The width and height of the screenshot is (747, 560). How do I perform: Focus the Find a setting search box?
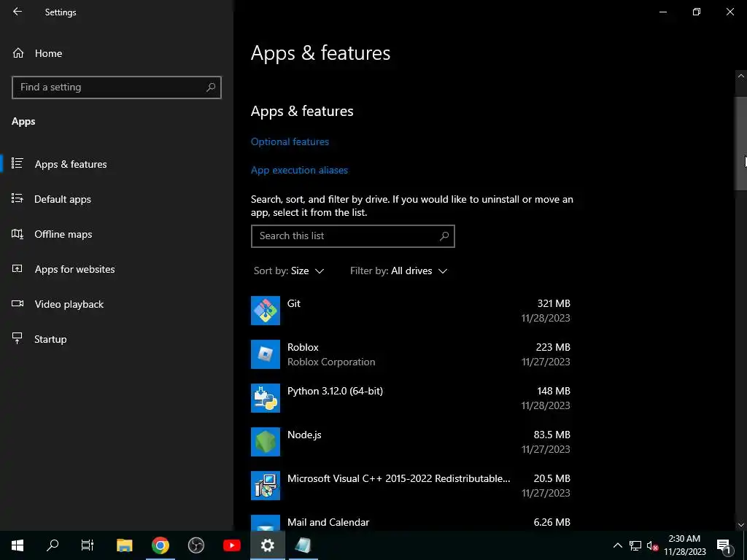tap(117, 87)
